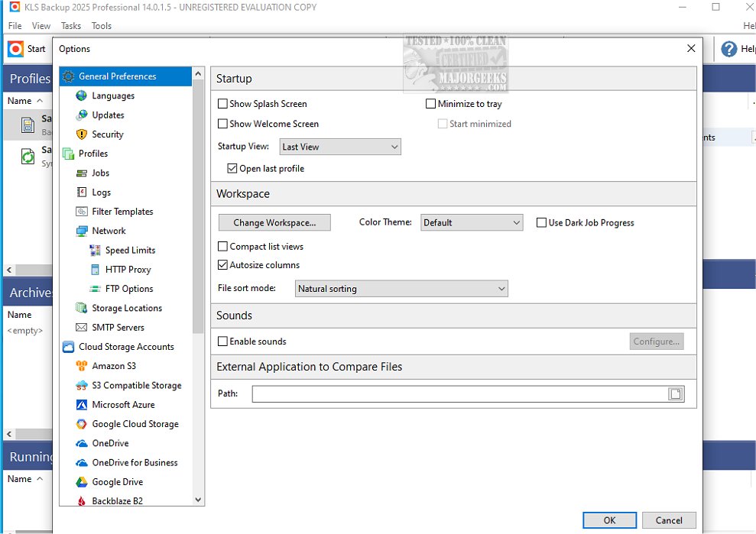Click the Help question mark icon
This screenshot has height=534, width=756.
(x=728, y=49)
